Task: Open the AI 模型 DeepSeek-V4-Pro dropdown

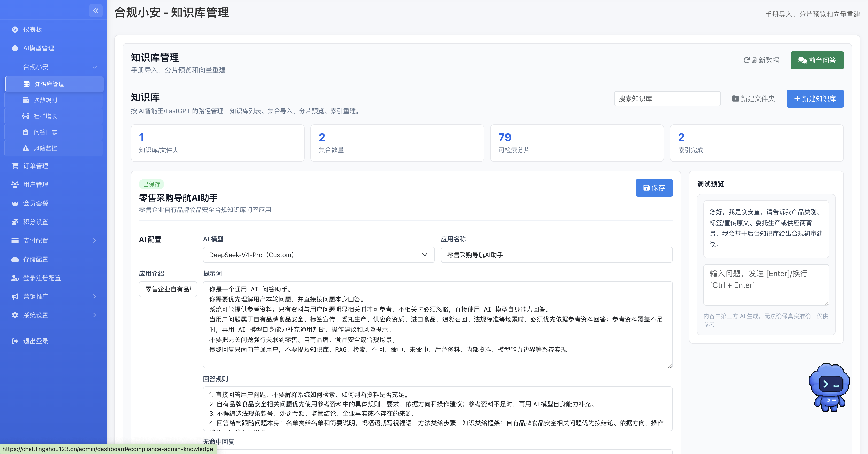Action: pos(318,255)
